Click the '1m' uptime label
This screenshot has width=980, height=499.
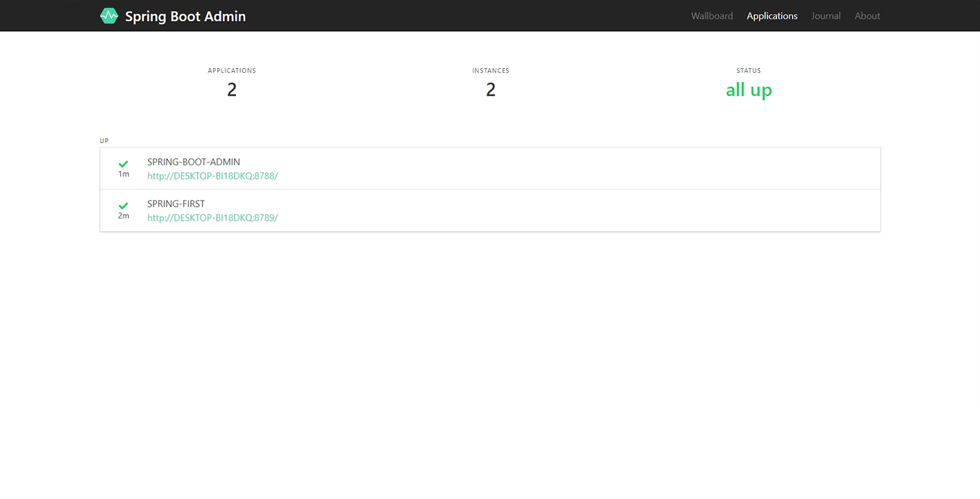point(124,174)
